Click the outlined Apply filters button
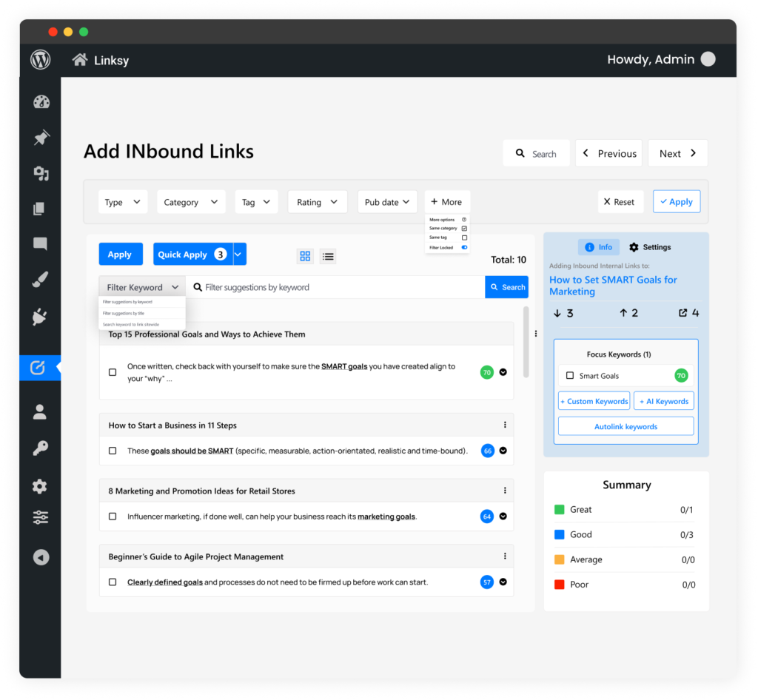The width and height of the screenshot is (758, 700). click(x=677, y=201)
